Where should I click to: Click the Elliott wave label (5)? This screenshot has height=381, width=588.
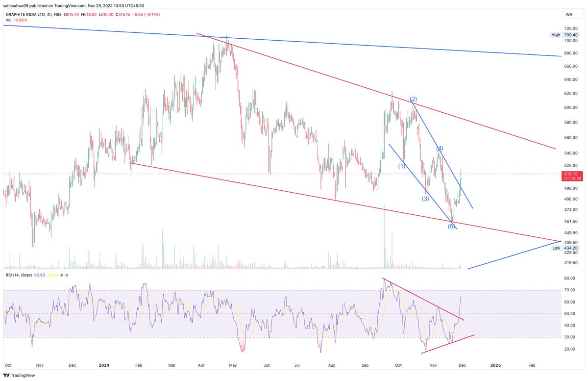[451, 226]
